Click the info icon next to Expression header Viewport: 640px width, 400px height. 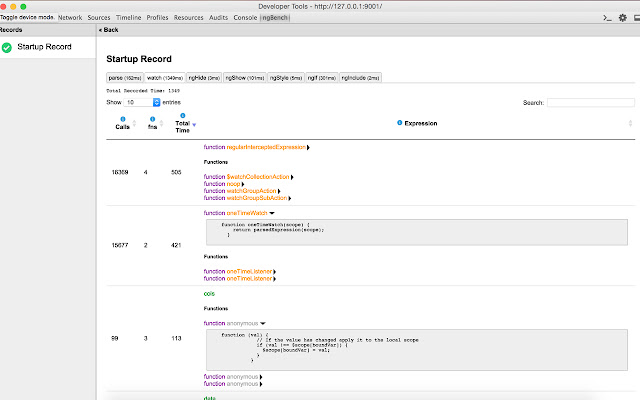click(x=400, y=122)
